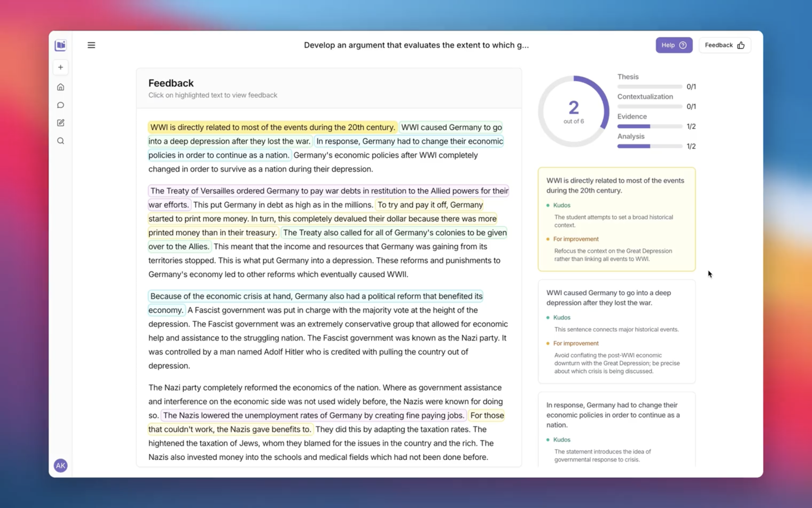Click 'Kudos' label in the yellow card
The height and width of the screenshot is (508, 812).
(x=561, y=205)
